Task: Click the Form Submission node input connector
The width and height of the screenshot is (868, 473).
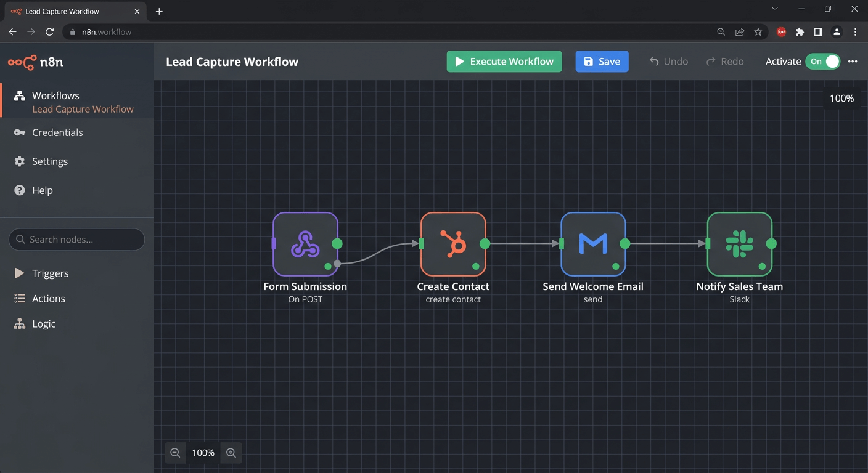Action: (274, 244)
